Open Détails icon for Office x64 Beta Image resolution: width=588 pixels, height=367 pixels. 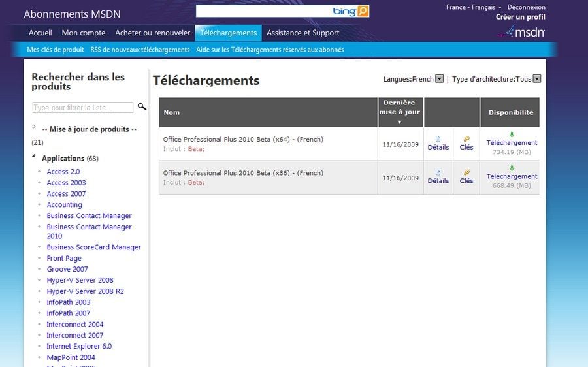click(x=438, y=138)
